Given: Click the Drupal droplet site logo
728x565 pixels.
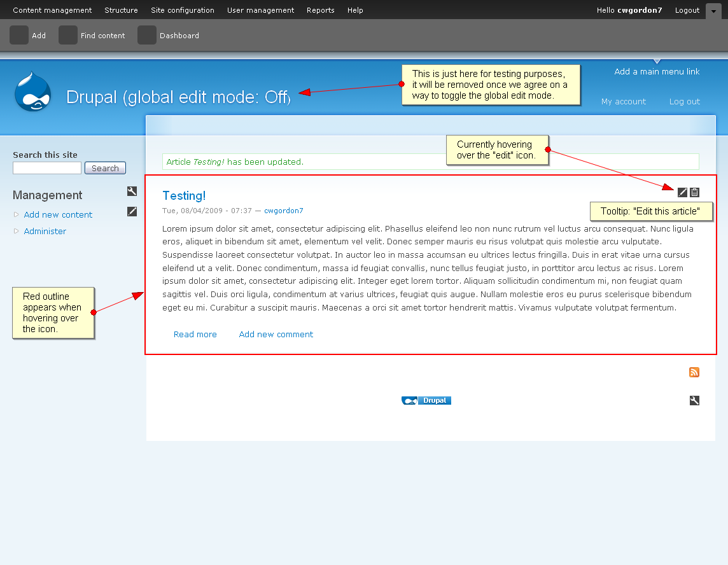Looking at the screenshot, I should 32,92.
